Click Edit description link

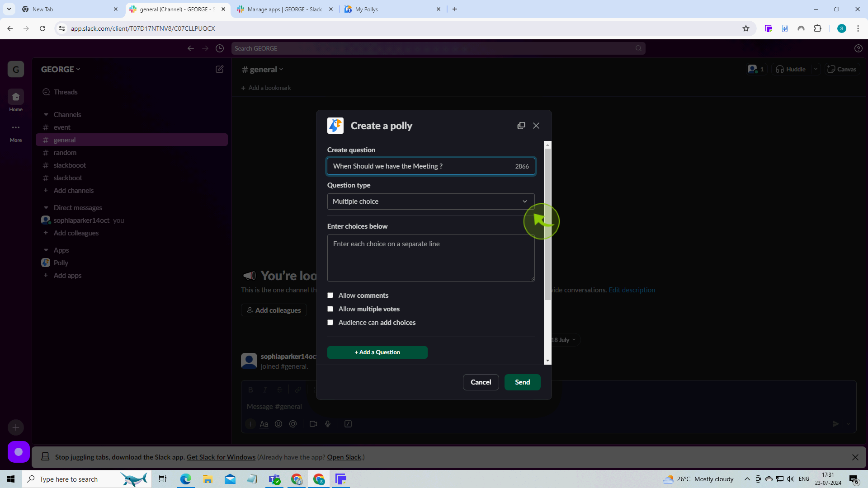[x=632, y=290]
